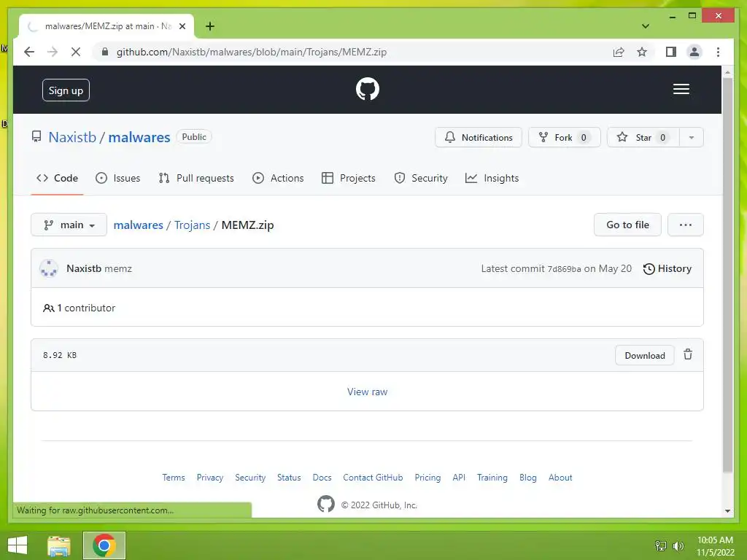Open File Explorer from taskbar
The height and width of the screenshot is (560, 747).
pyautogui.click(x=59, y=545)
